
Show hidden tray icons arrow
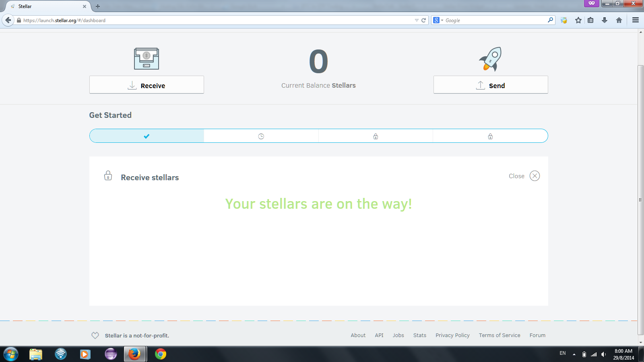[574, 354]
